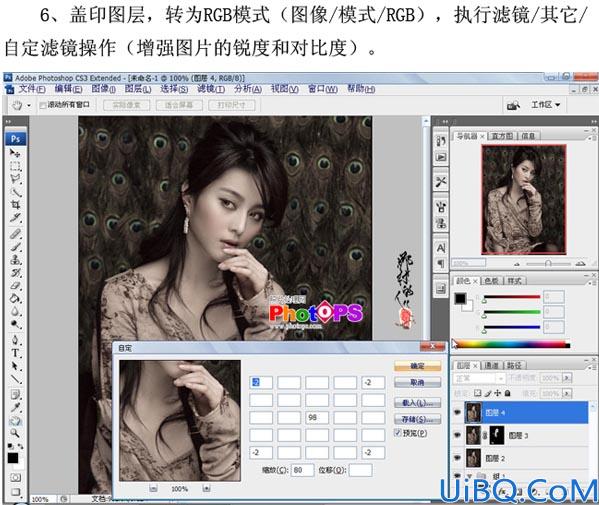The width and height of the screenshot is (599, 505).
Task: Open the layer opacity slider arrow
Action: [567, 378]
